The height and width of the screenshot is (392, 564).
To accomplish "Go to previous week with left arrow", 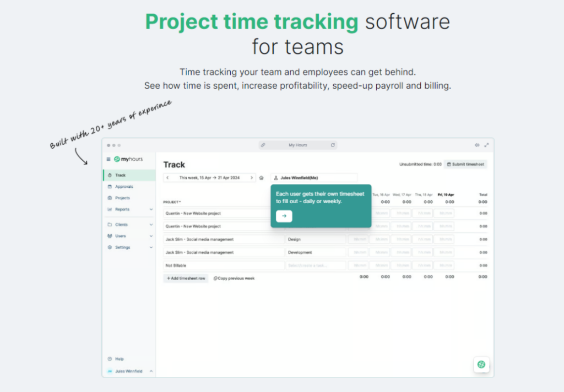I will (x=167, y=178).
